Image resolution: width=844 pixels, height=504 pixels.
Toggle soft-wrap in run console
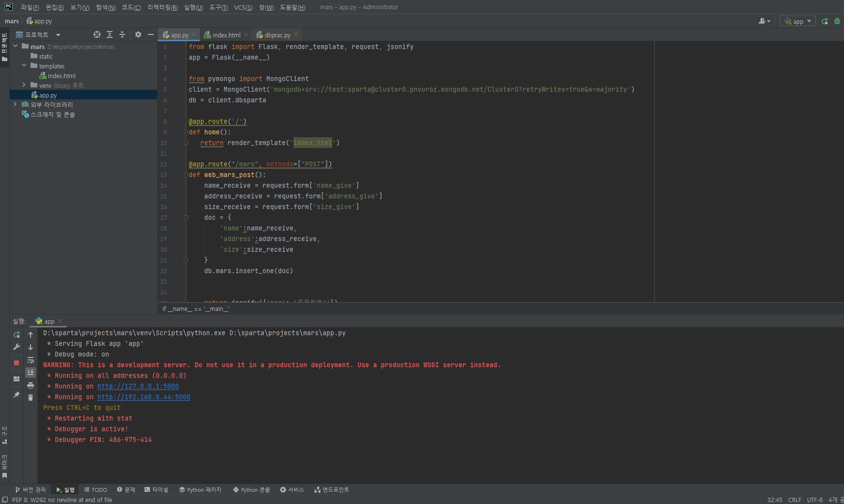[31, 360]
